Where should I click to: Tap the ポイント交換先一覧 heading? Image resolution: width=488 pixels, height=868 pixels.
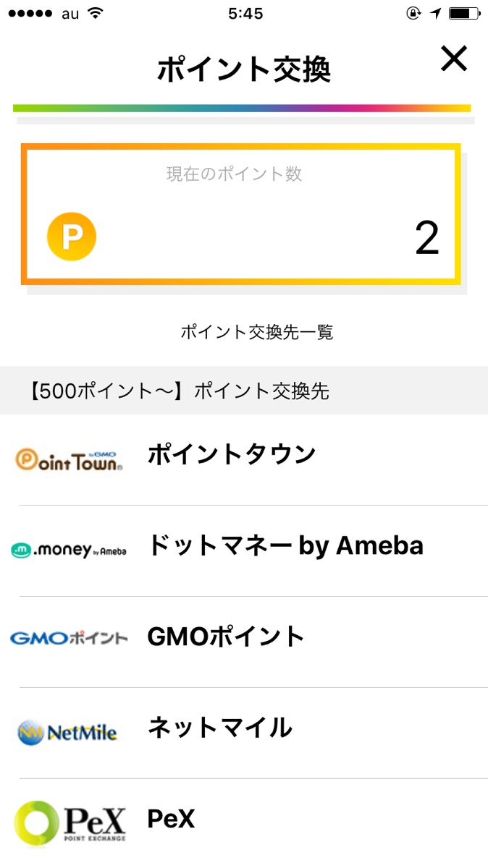256,333
